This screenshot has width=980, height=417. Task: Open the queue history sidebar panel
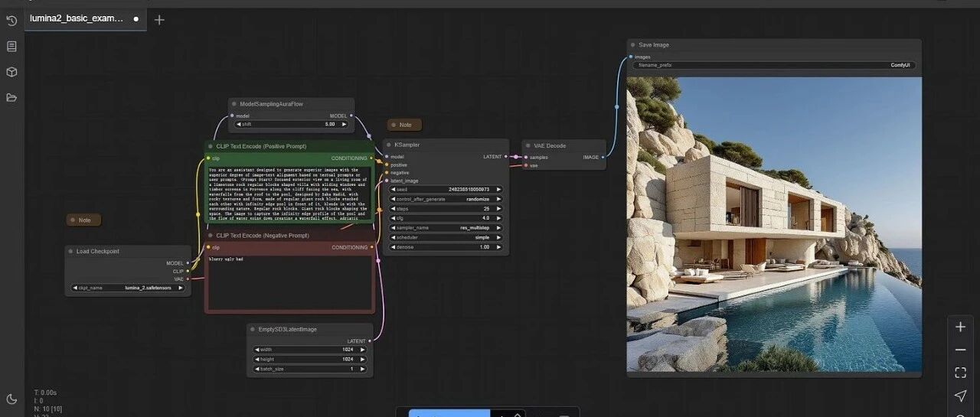click(x=11, y=21)
